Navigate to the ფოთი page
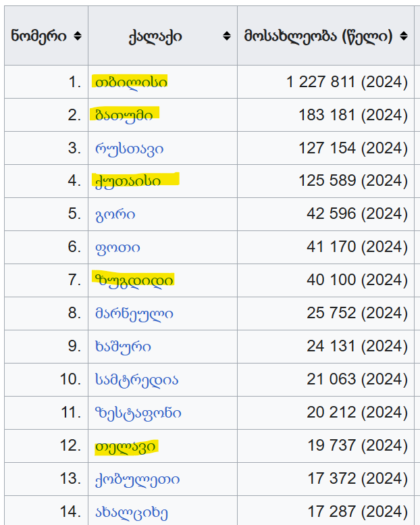The height and width of the screenshot is (525, 420). click(118, 248)
